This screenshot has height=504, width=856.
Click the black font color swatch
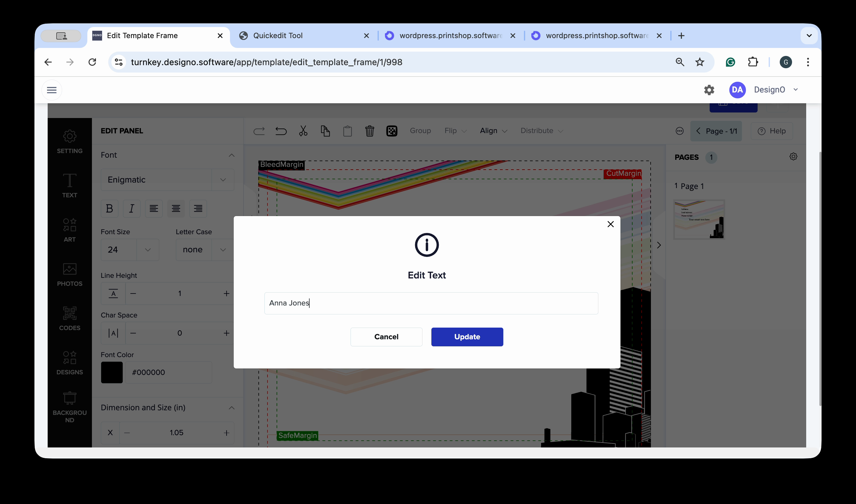(112, 372)
